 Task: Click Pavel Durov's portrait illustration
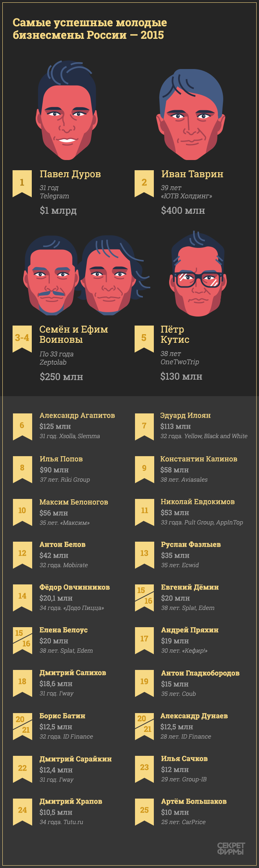[x=66, y=111]
